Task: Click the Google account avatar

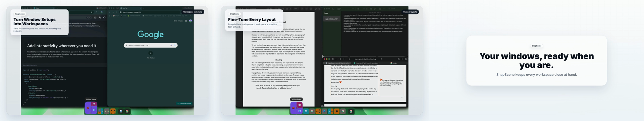Action: (x=191, y=21)
